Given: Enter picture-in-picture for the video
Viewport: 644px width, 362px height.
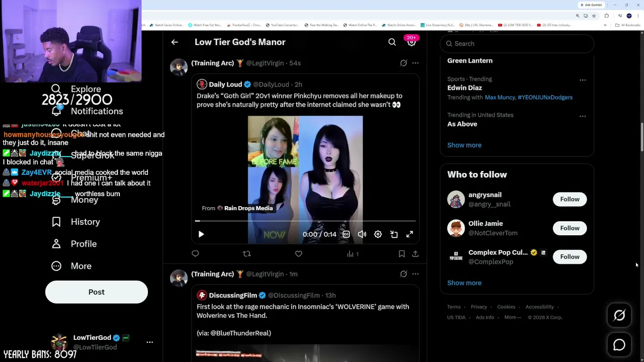Looking at the screenshot, I should coord(394,234).
